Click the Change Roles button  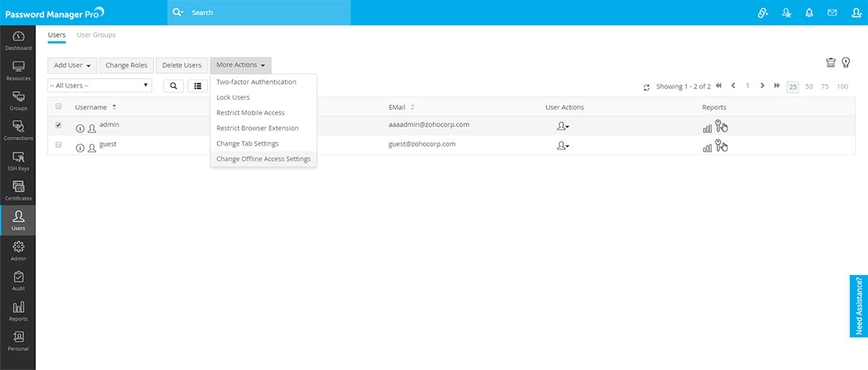pyautogui.click(x=127, y=65)
